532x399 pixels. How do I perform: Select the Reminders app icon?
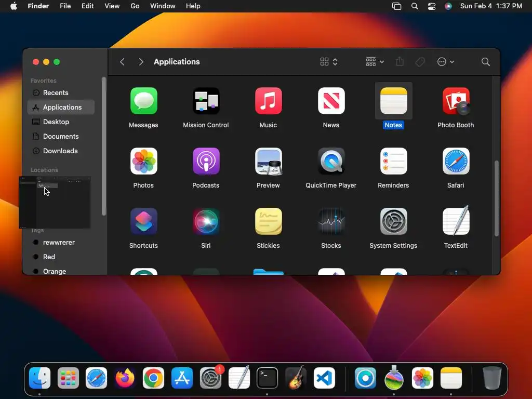[x=394, y=161]
